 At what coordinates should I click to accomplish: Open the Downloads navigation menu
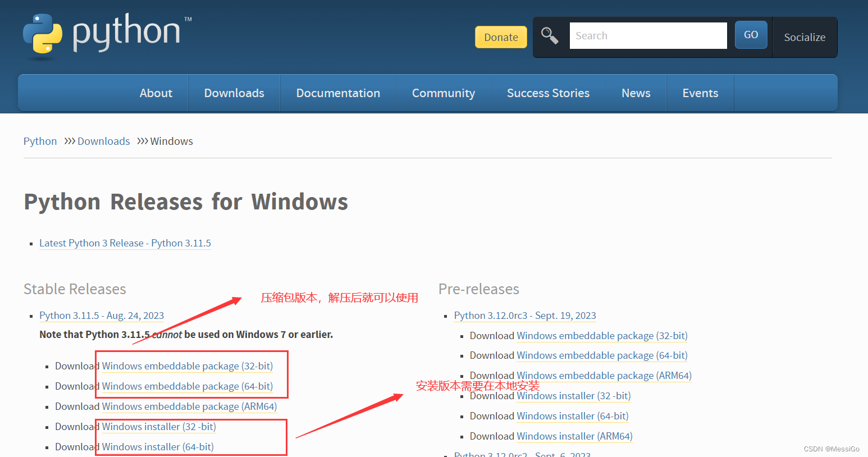[234, 93]
